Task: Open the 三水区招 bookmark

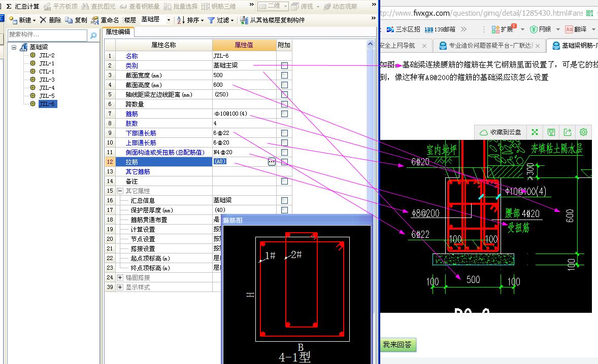Action: [x=403, y=29]
